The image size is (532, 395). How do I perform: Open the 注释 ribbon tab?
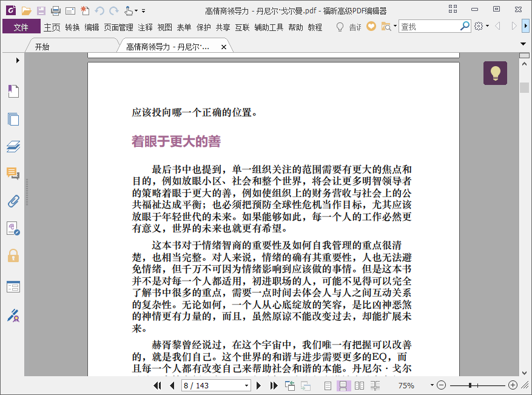(x=145, y=27)
